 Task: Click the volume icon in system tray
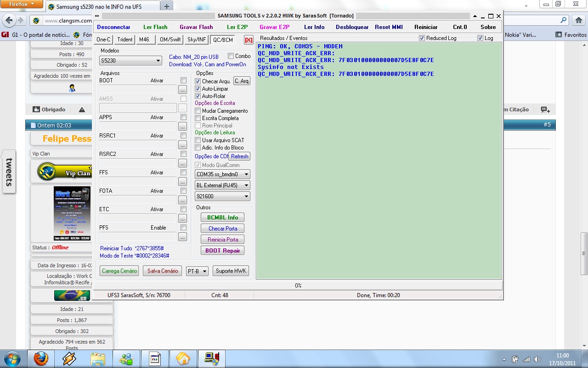[537, 359]
